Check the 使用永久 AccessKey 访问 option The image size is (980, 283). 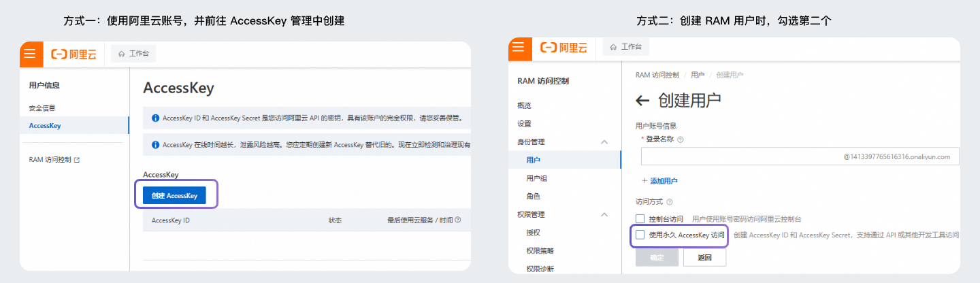pyautogui.click(x=640, y=235)
